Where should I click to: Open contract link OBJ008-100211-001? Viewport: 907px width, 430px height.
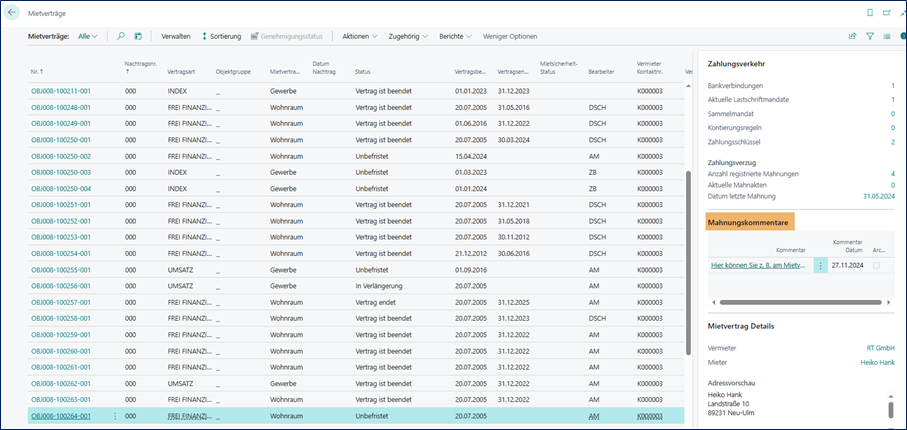click(61, 91)
